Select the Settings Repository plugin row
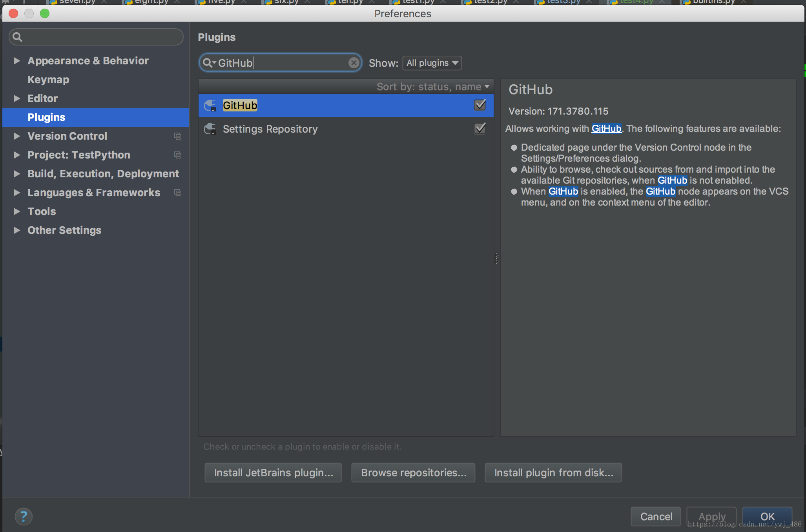 click(346, 129)
